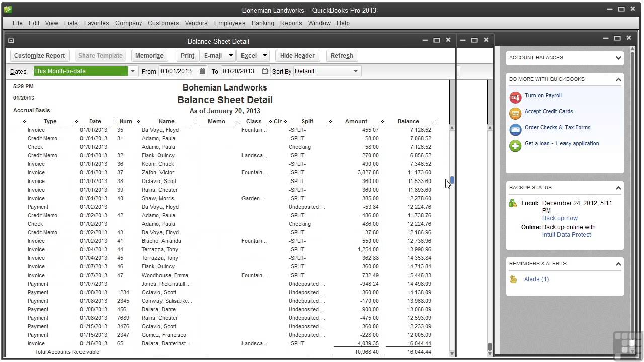The height and width of the screenshot is (362, 644).
Task: Open the Excel dropdown arrow
Action: [x=265, y=56]
